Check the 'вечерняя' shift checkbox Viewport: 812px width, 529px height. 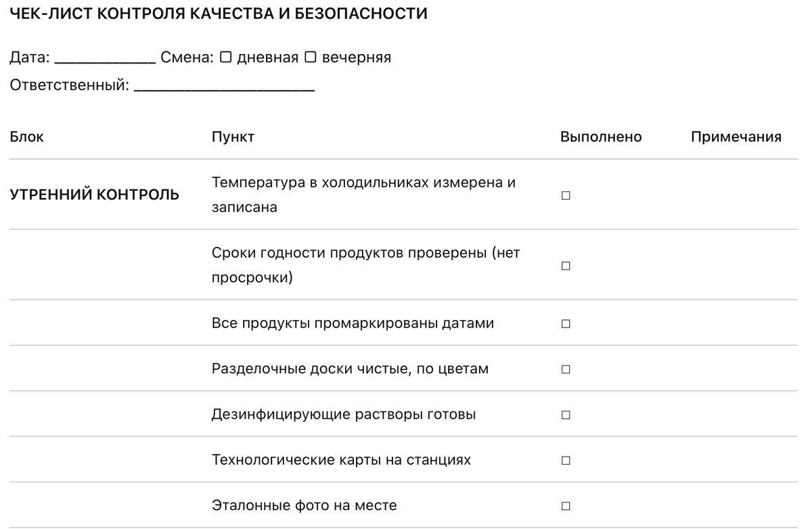tap(311, 57)
